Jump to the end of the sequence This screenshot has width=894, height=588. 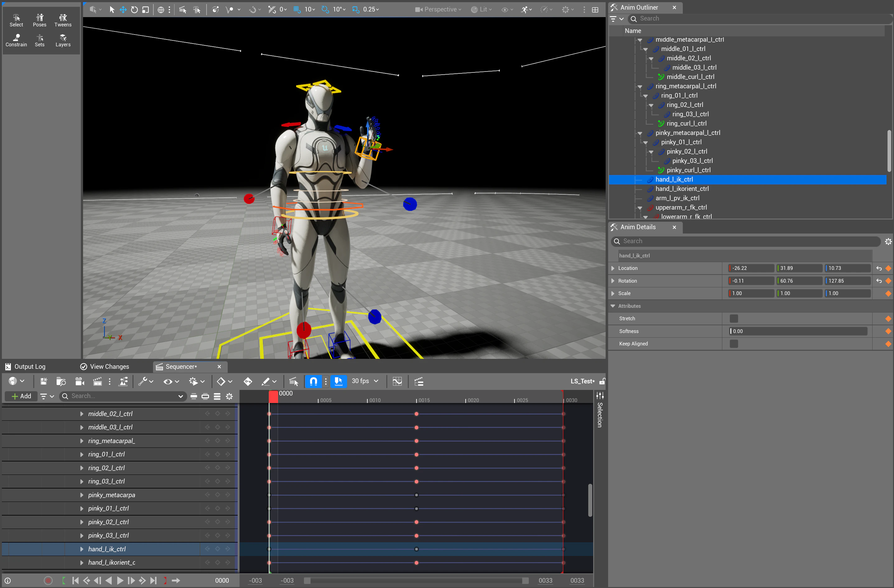tap(153, 581)
